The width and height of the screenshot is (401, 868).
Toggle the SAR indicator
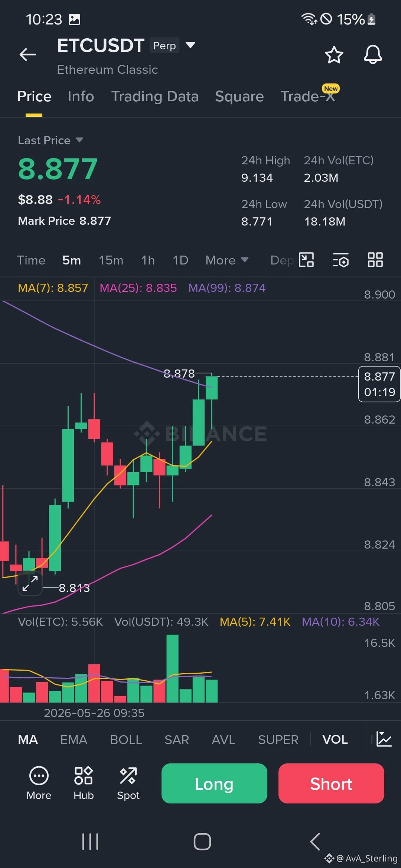pyautogui.click(x=177, y=739)
